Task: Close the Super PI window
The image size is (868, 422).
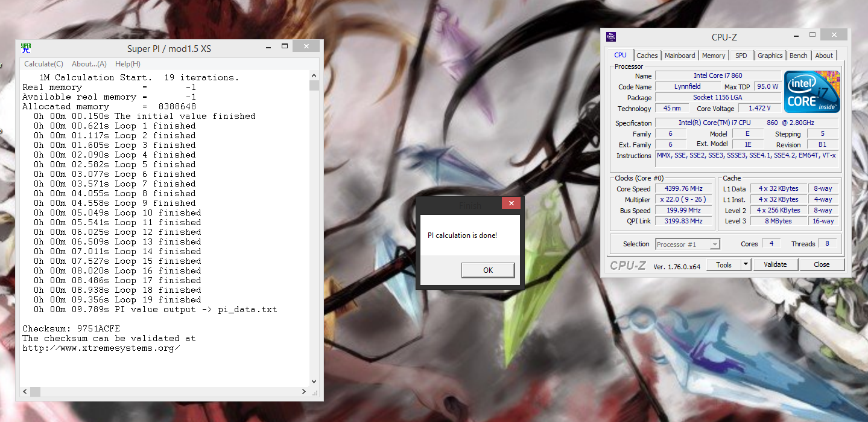Action: 308,46
